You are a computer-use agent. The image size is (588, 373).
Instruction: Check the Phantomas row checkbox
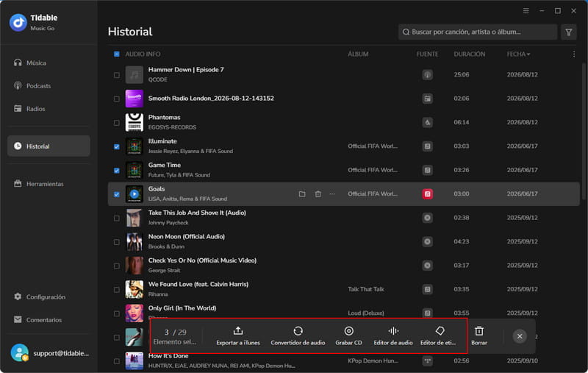[x=117, y=123]
